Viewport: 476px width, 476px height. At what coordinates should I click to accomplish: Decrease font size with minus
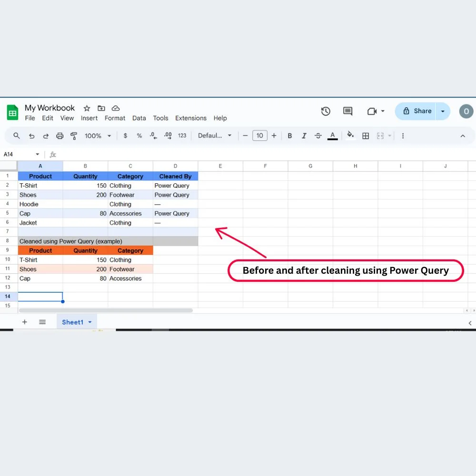pyautogui.click(x=245, y=136)
